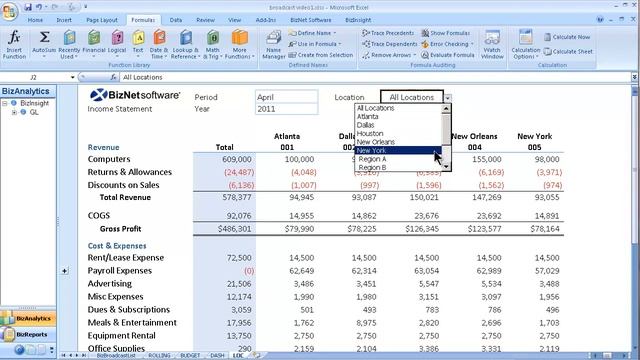This screenshot has height=360, width=640.
Task: Open the Financial functions book
Action: coord(94,45)
